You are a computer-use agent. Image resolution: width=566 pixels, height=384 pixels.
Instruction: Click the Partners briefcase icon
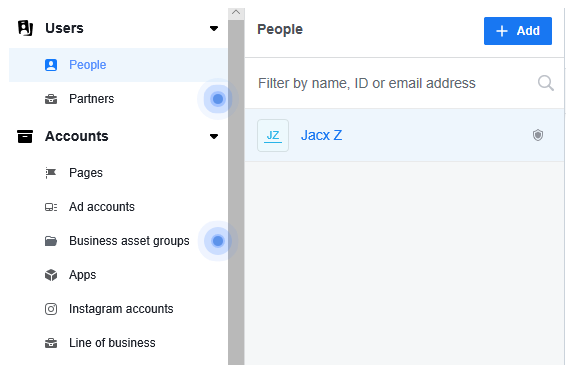click(51, 99)
